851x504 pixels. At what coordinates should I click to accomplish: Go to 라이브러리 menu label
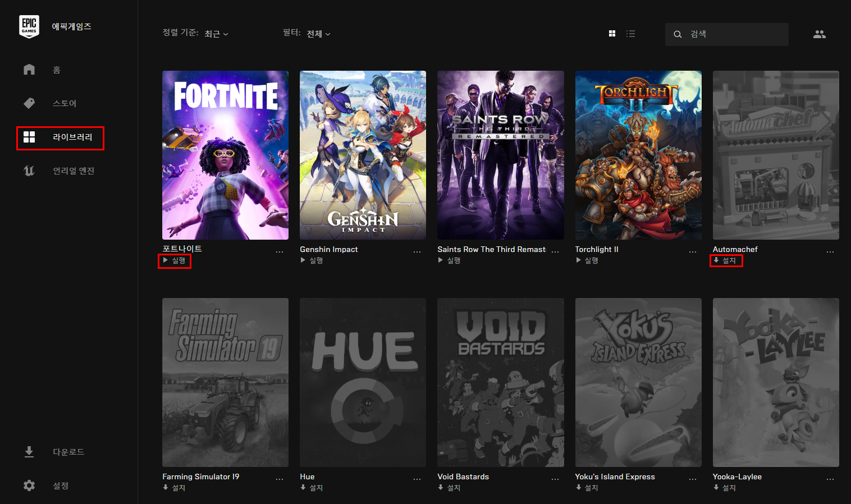72,137
